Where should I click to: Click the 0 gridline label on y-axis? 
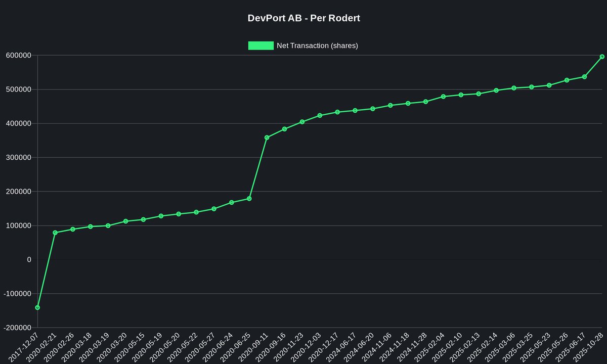point(30,258)
